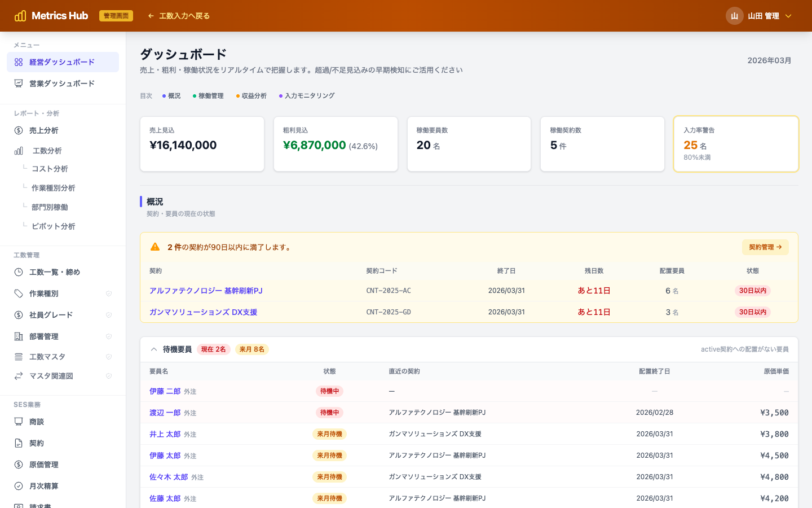Collapse the 待機要員 section
This screenshot has height=508, width=812.
tap(154, 349)
